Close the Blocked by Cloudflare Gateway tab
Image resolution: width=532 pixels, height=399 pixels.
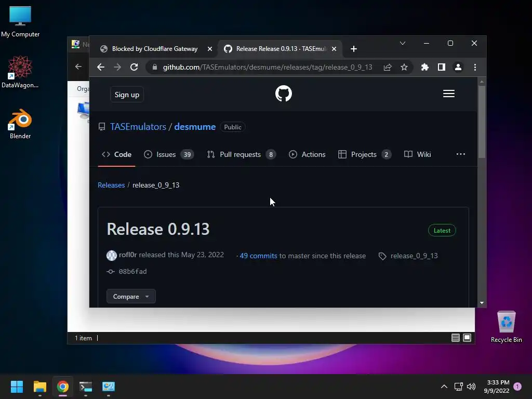coord(210,49)
